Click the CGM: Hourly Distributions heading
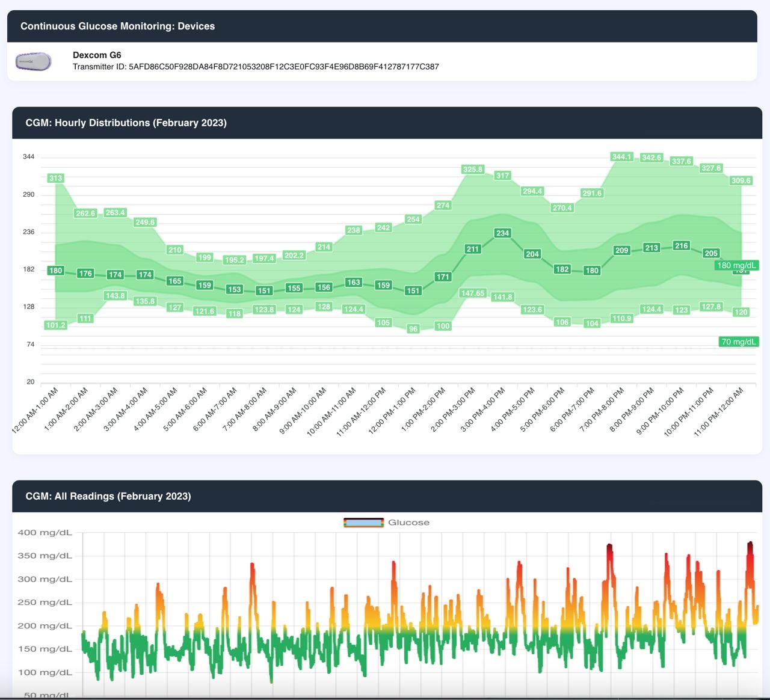The width and height of the screenshot is (770, 700). 126,123
